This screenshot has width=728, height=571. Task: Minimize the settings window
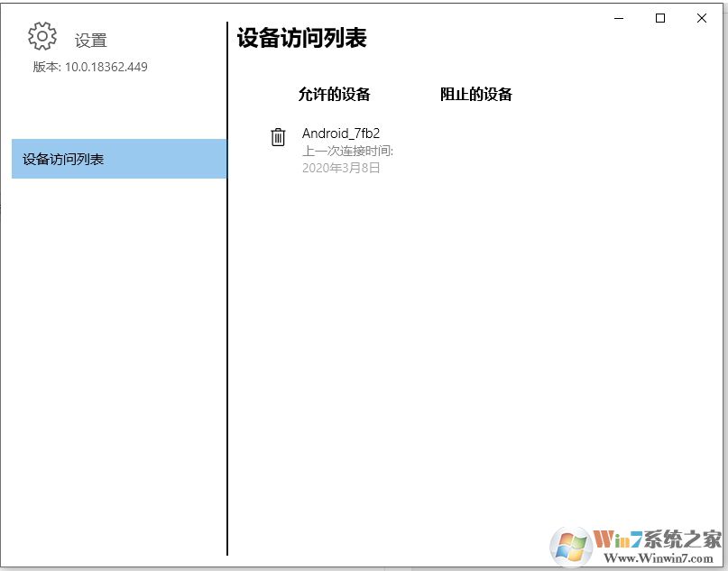(x=618, y=18)
